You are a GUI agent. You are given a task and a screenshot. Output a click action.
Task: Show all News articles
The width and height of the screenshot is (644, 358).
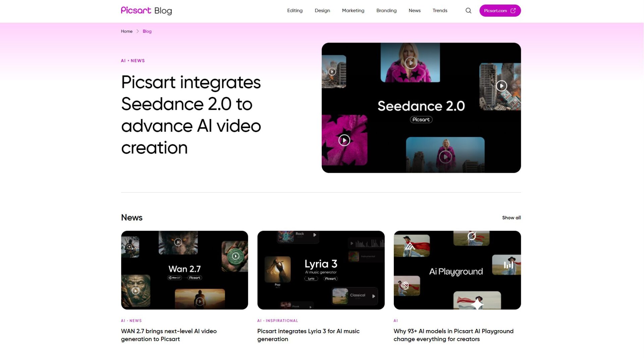point(511,218)
